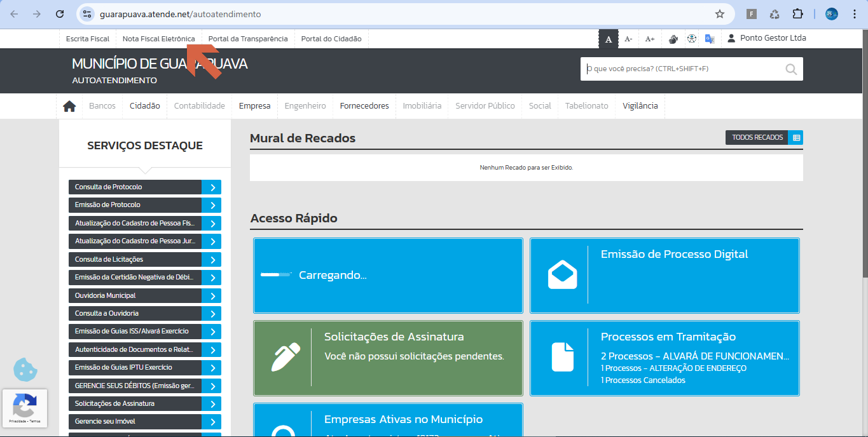868x437 pixels.
Task: Click arrow next to Consulta de Licitações
Action: (x=212, y=260)
